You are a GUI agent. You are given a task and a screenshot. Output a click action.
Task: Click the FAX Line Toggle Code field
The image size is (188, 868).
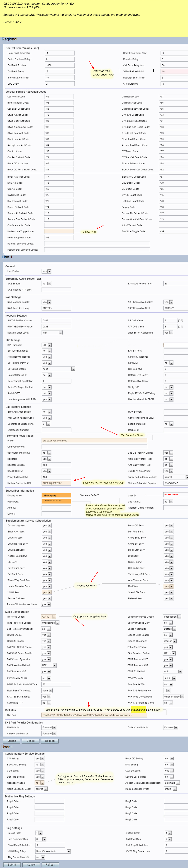coord(174,231)
